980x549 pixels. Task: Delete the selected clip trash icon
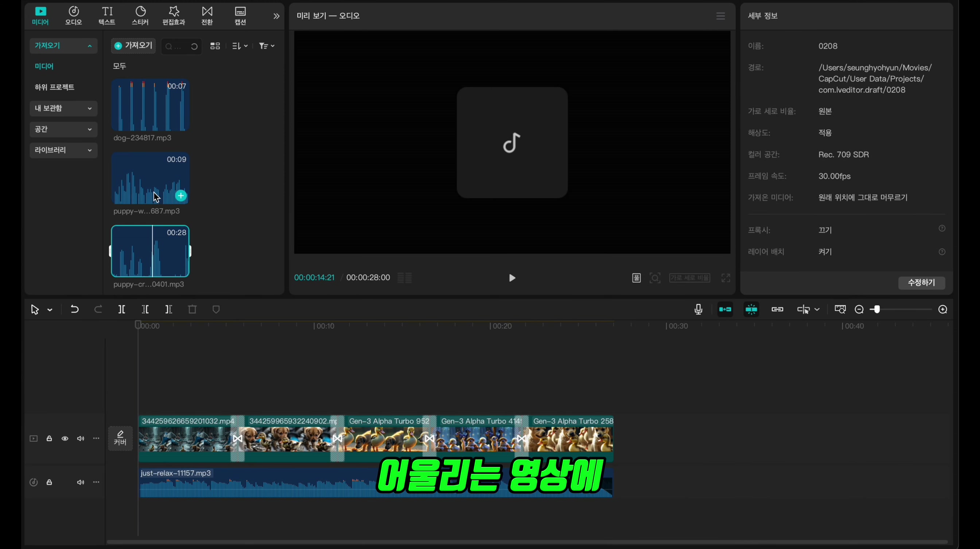pos(192,310)
